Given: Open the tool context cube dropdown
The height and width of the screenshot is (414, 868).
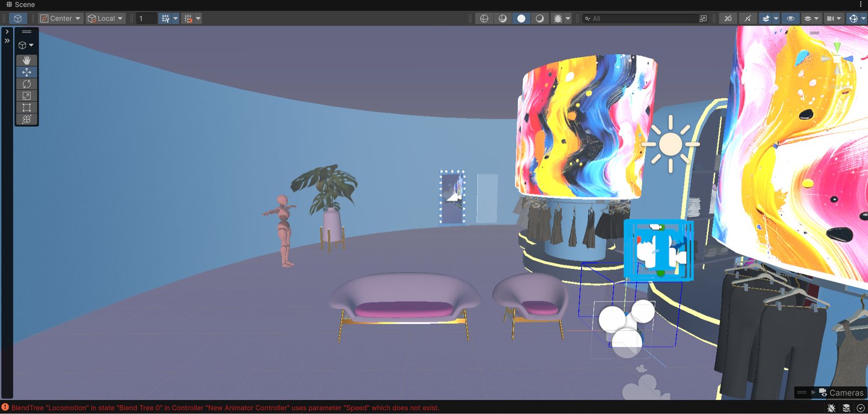Looking at the screenshot, I should pos(26,45).
